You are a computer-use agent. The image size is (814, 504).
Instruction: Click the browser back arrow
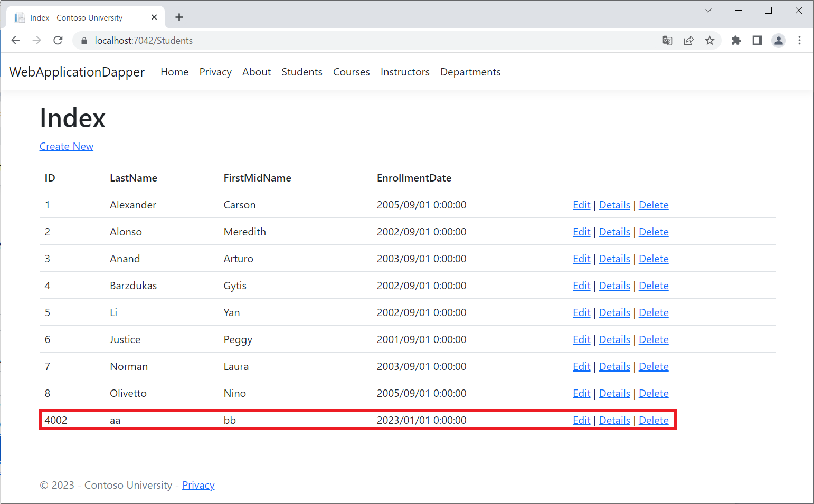[16, 41]
